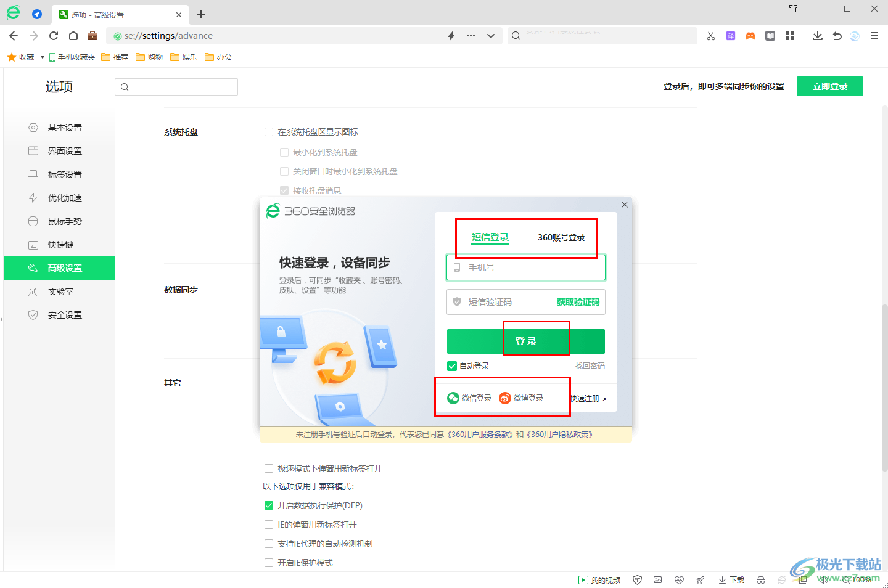Click the 手机号 input field
This screenshot has width=888, height=588.
tap(526, 267)
